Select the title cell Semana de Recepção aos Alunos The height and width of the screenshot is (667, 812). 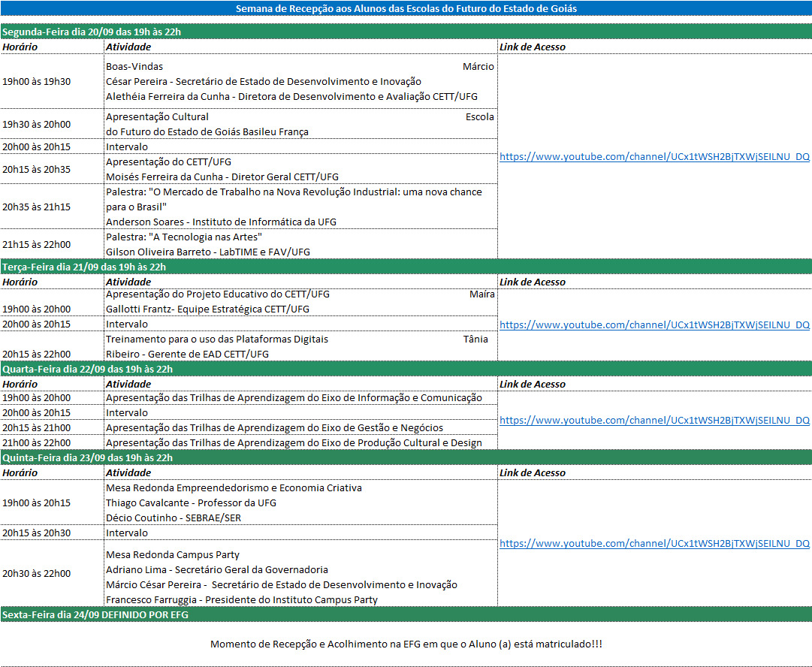click(406, 8)
